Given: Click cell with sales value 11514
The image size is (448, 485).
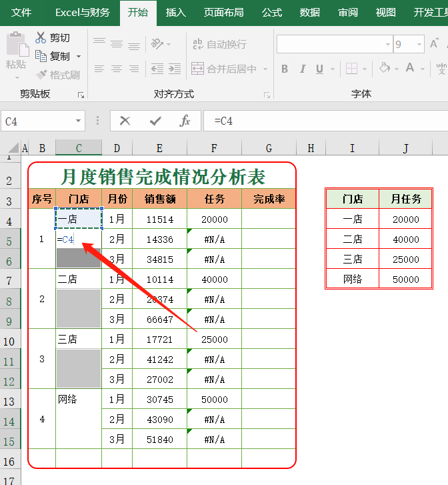Looking at the screenshot, I should [x=159, y=219].
